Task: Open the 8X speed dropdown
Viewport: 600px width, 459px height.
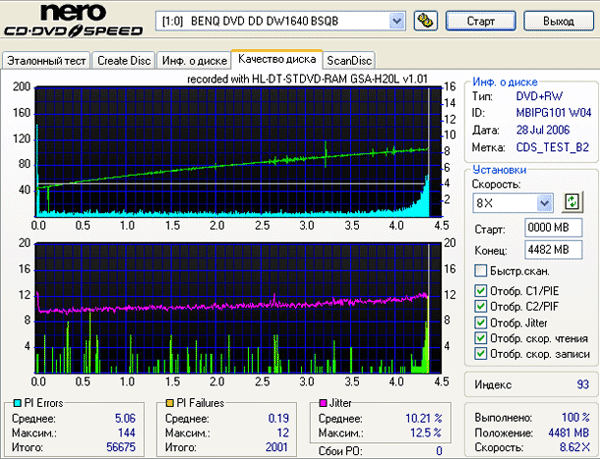Action: (544, 203)
